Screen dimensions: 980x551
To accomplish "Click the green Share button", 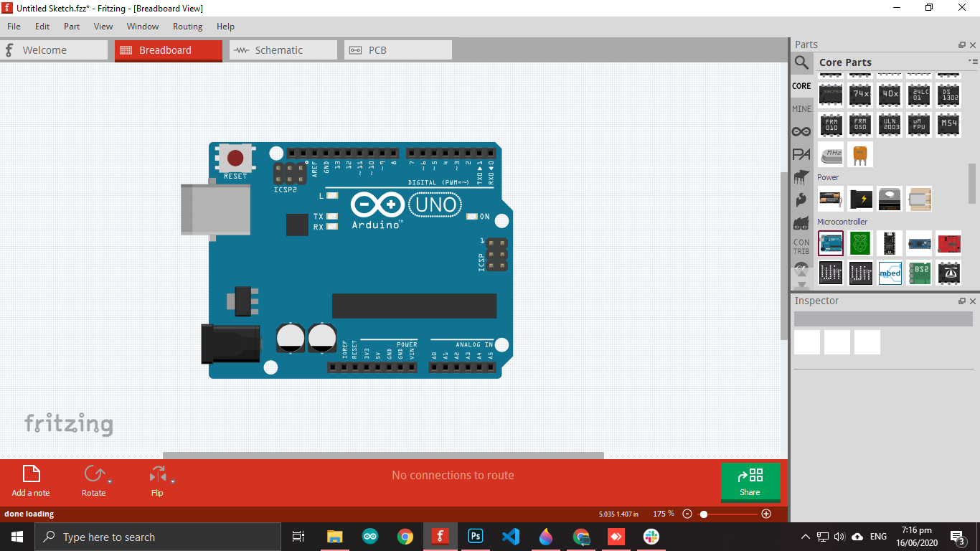I will (x=750, y=481).
